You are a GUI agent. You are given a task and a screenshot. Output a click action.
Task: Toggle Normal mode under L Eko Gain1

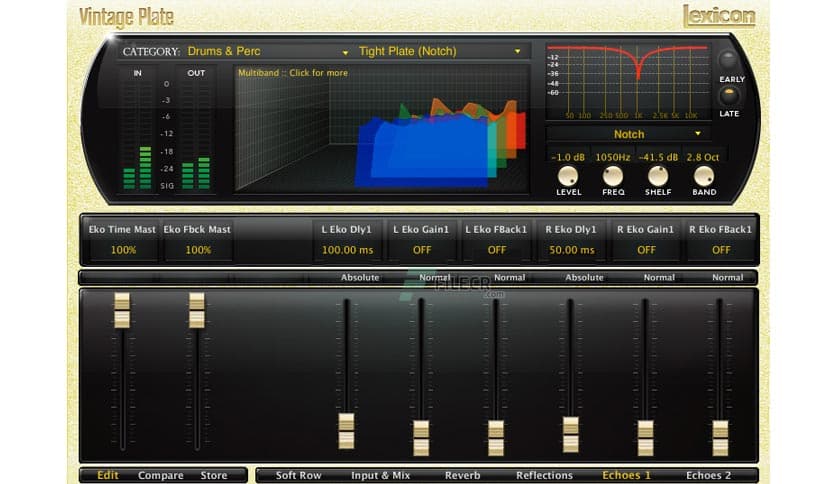[435, 277]
